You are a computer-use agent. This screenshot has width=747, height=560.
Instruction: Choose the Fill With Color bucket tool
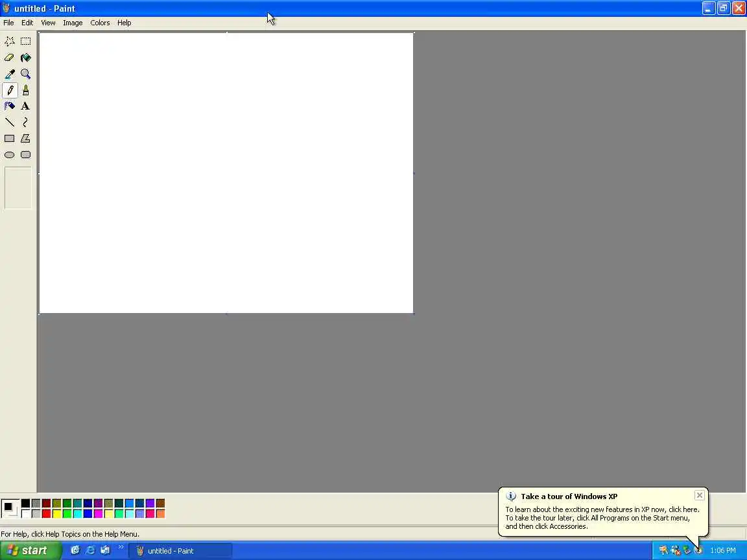[x=26, y=58]
